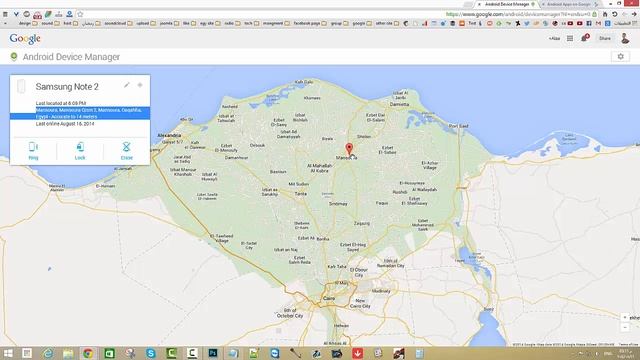Screen dimensions: 640x360
Task: Click the red location pin on map
Action: pos(349,148)
